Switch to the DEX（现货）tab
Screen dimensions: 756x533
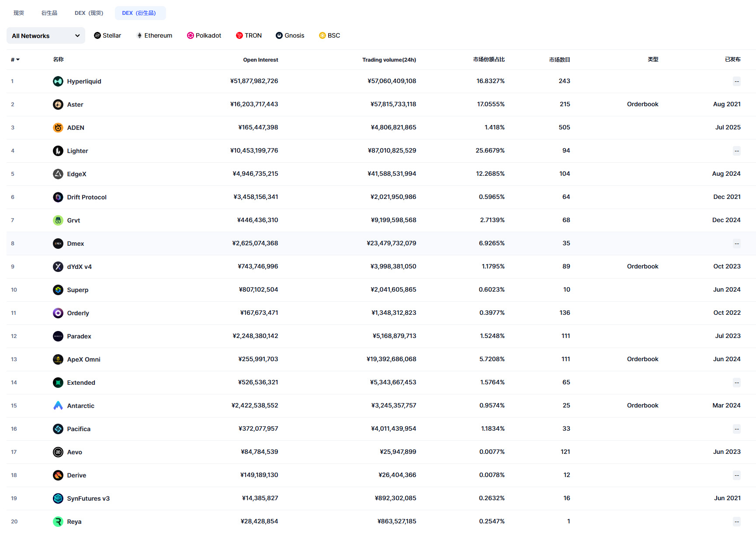pos(89,13)
